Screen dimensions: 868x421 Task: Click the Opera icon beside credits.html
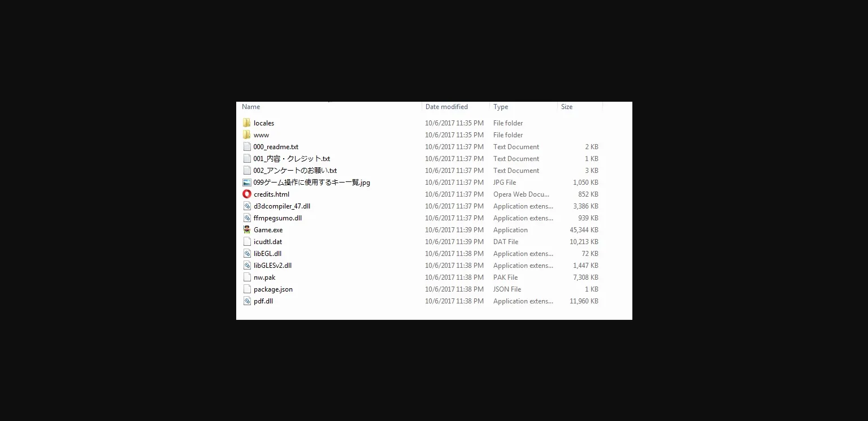pyautogui.click(x=246, y=194)
